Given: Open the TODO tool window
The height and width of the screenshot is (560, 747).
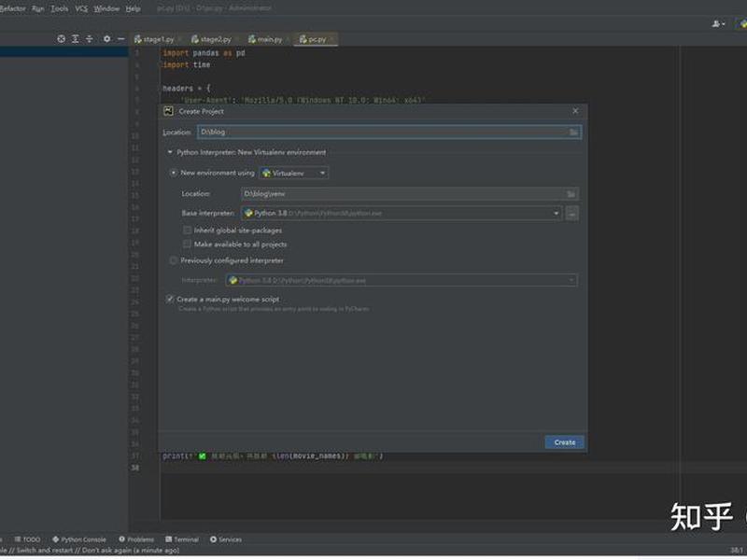Looking at the screenshot, I should [x=27, y=539].
